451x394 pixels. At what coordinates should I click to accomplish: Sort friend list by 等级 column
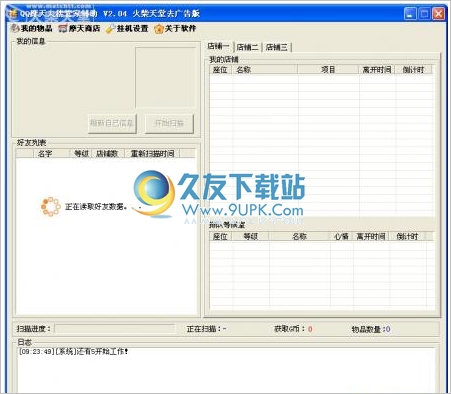81,154
